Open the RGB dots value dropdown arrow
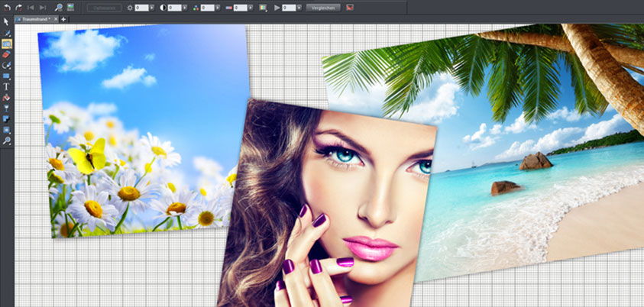The width and height of the screenshot is (644, 307). (x=217, y=8)
